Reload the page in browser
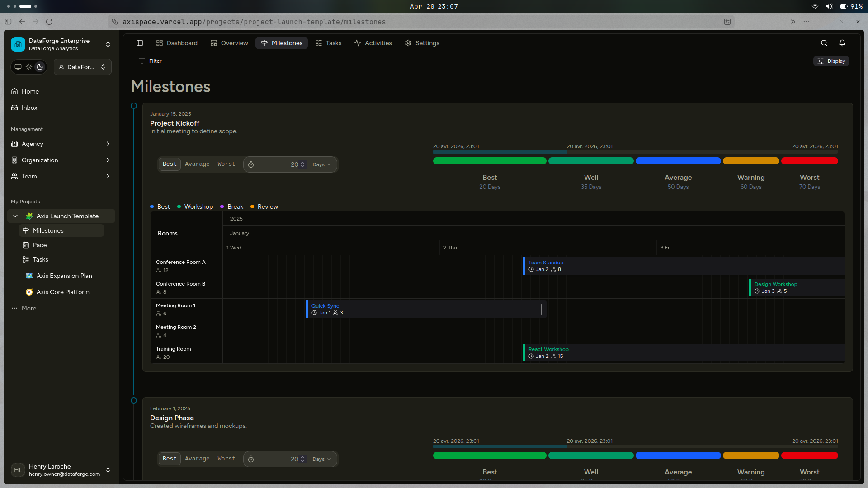Image resolution: width=868 pixels, height=488 pixels. click(49, 22)
